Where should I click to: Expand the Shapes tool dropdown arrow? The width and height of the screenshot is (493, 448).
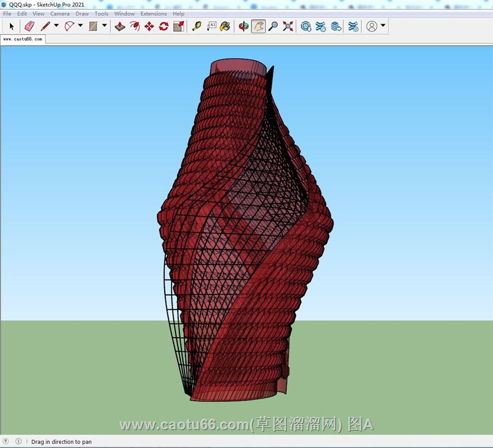[x=104, y=25]
